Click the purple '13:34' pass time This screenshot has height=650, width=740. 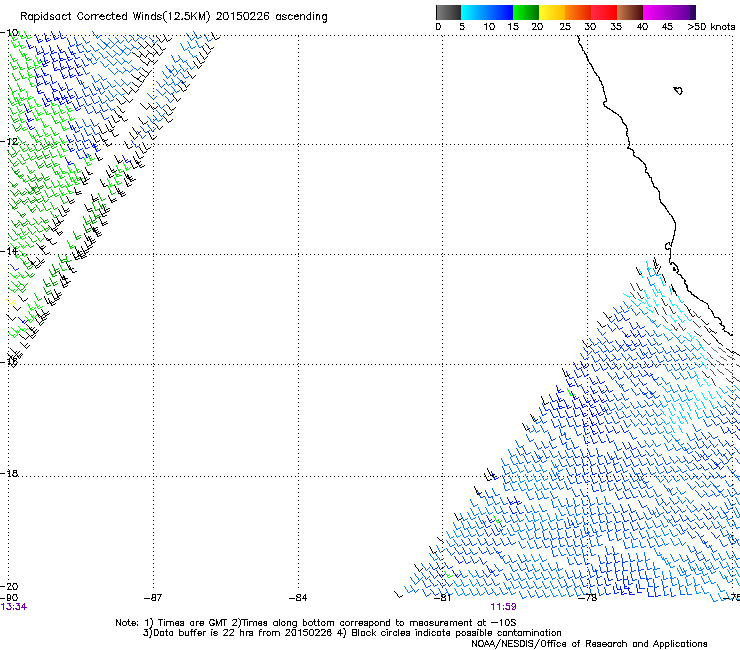[14, 607]
